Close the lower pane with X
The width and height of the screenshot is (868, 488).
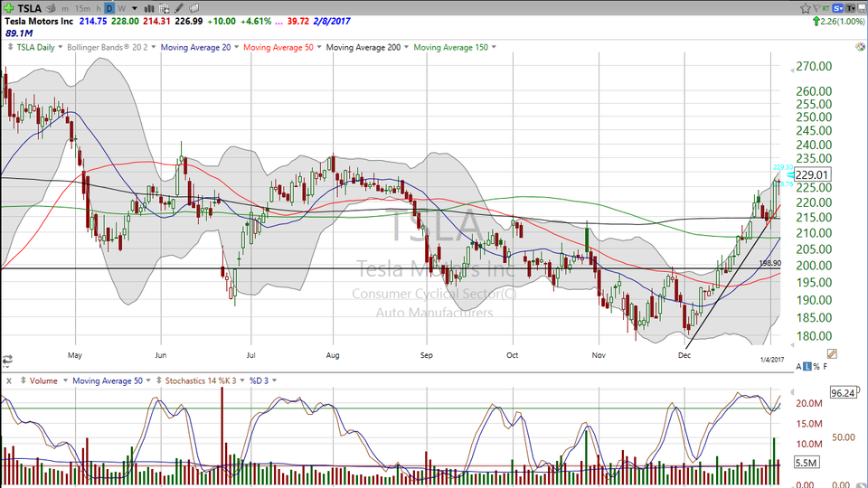coord(8,380)
